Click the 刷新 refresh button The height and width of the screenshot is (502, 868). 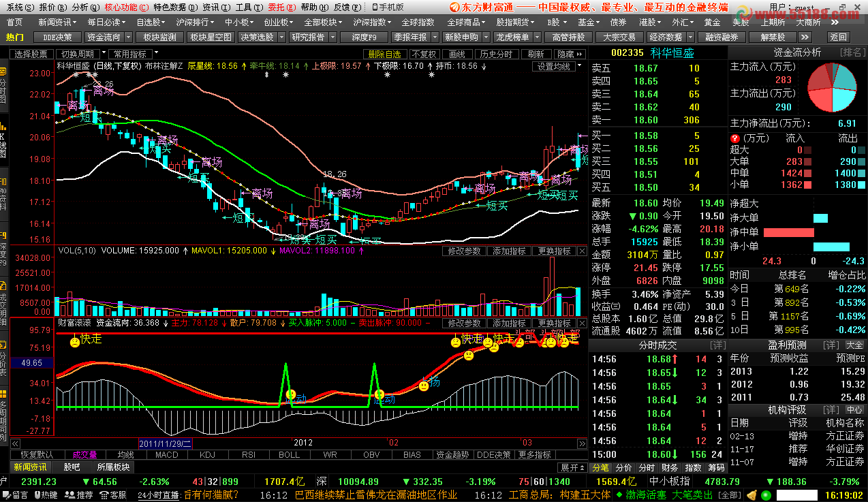pyautogui.click(x=536, y=54)
